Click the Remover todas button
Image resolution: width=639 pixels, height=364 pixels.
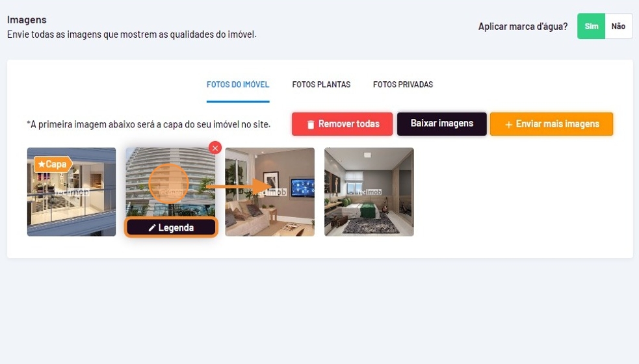[x=343, y=124]
